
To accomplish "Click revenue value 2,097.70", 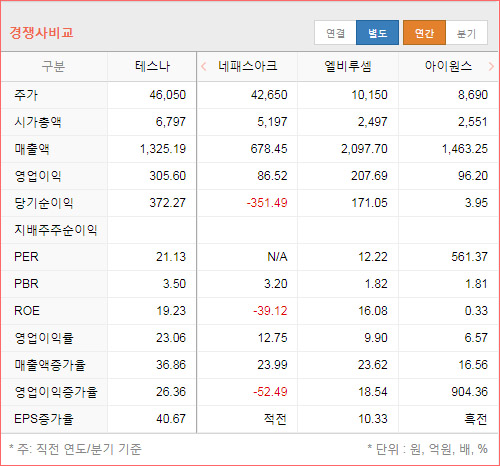I will (x=364, y=149).
